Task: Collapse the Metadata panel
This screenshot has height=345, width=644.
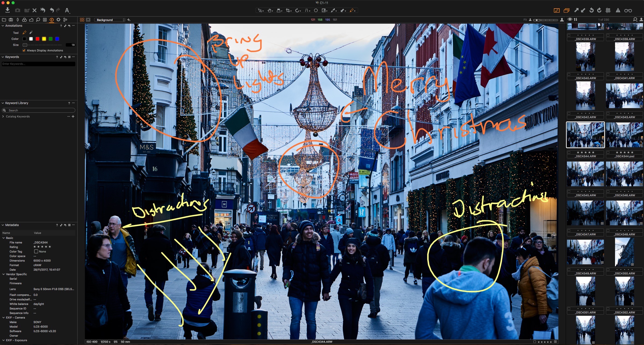Action: pyautogui.click(x=3, y=225)
